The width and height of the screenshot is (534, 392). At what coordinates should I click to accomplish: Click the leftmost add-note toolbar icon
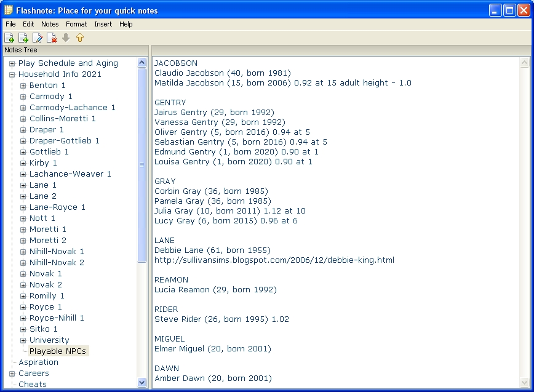click(9, 38)
